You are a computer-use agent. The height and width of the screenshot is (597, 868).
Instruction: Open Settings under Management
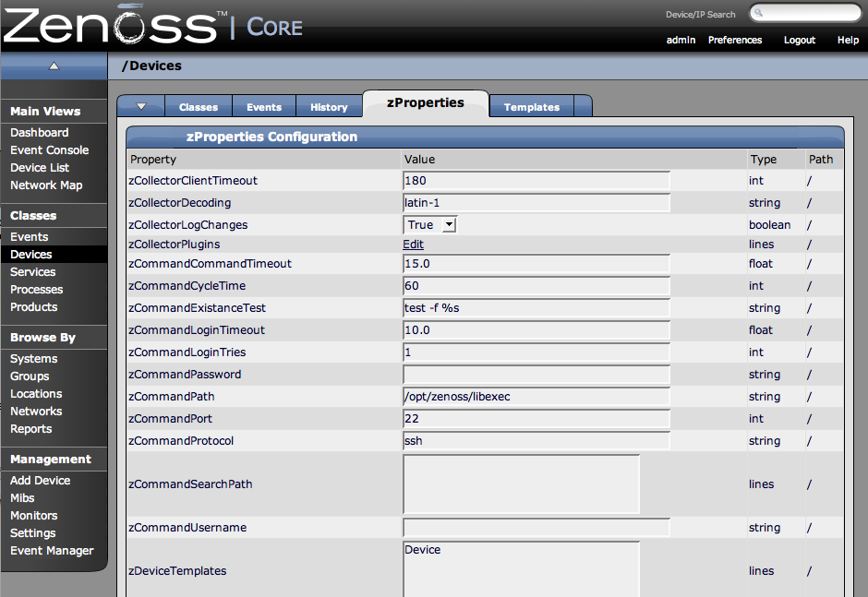[x=32, y=532]
